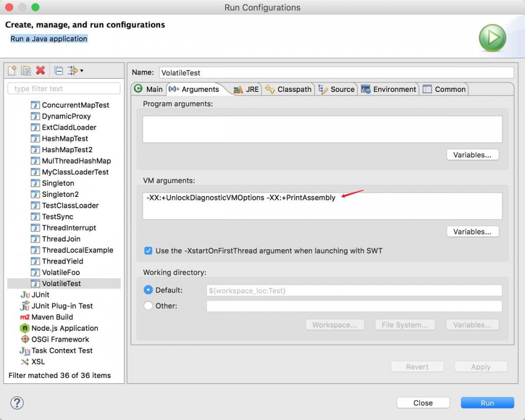Delete selected configuration with red X
This screenshot has width=525, height=420.
coord(40,70)
